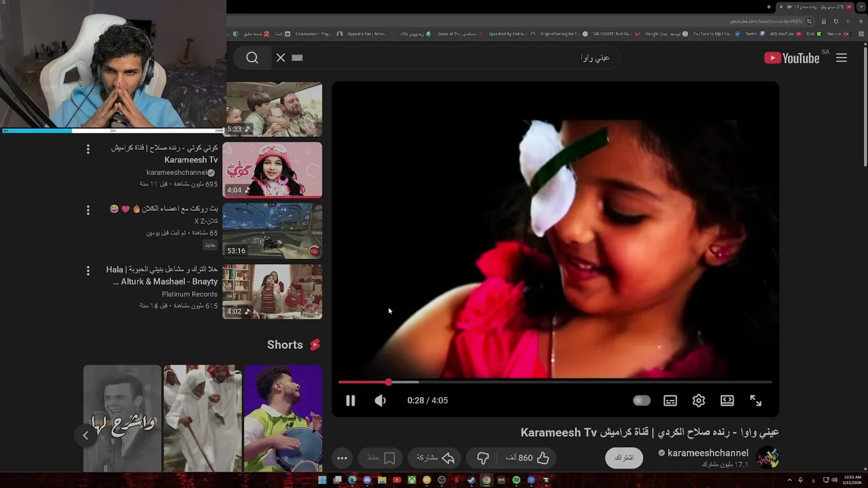Open the 53:16 Rocket League stream thumbnail
The image size is (868, 488).
[x=272, y=230]
